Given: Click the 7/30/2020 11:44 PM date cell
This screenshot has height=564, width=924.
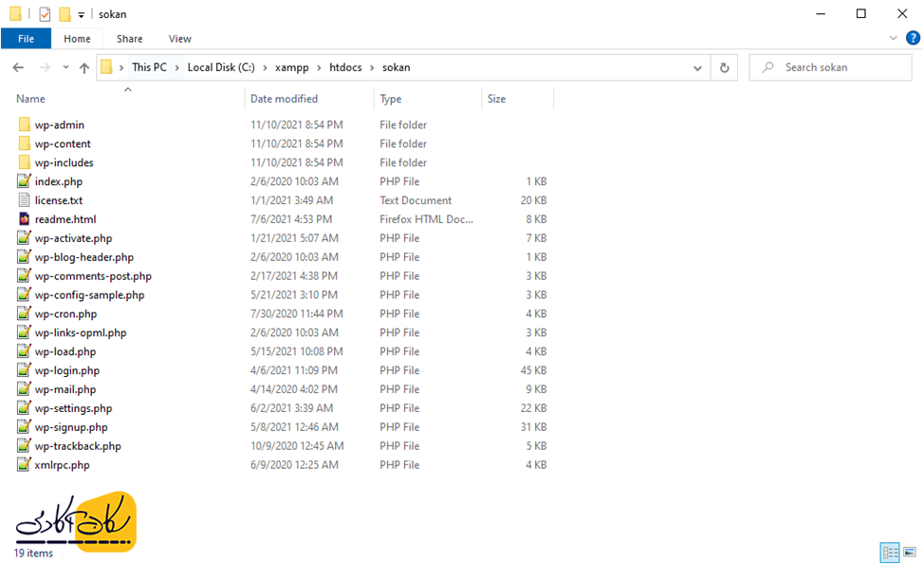Looking at the screenshot, I should click(x=296, y=313).
